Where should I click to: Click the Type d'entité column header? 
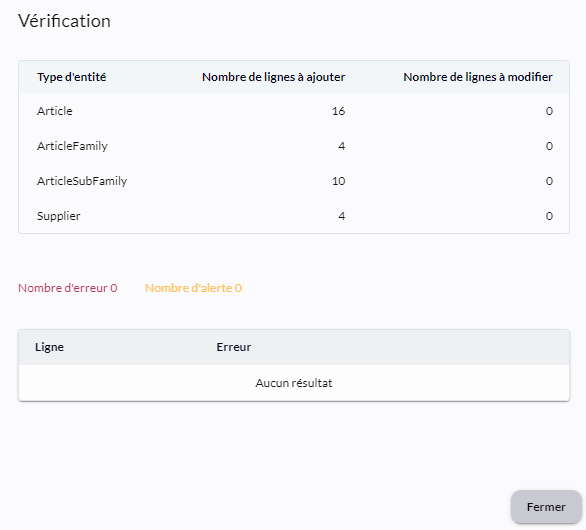[71, 77]
